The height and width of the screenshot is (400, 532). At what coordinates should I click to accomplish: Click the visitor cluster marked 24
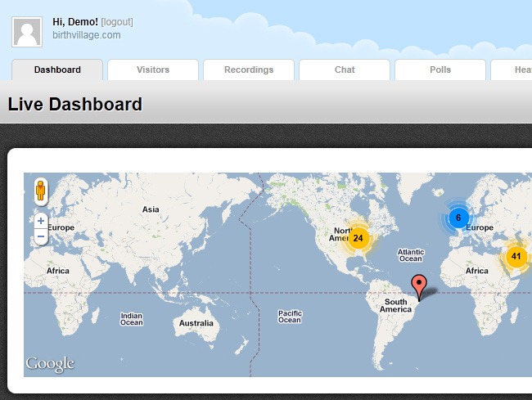point(358,238)
